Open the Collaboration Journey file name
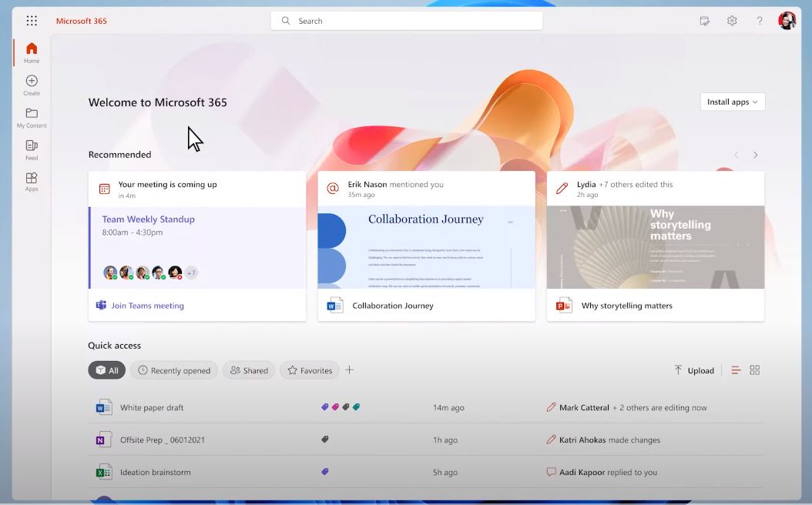The width and height of the screenshot is (812, 505). 393,306
